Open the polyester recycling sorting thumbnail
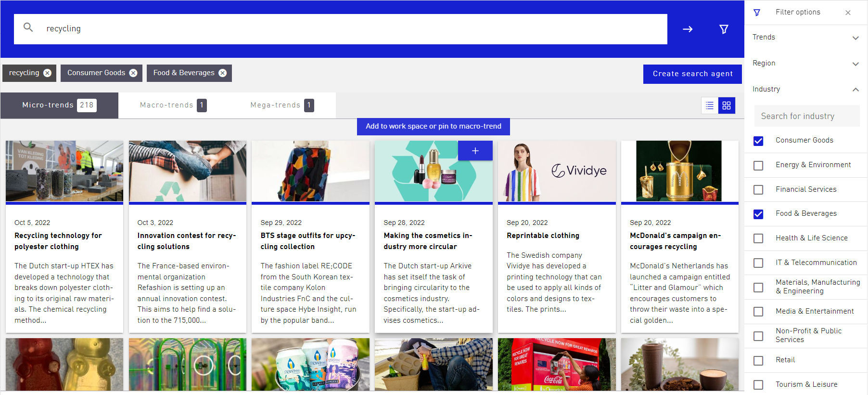 click(64, 171)
